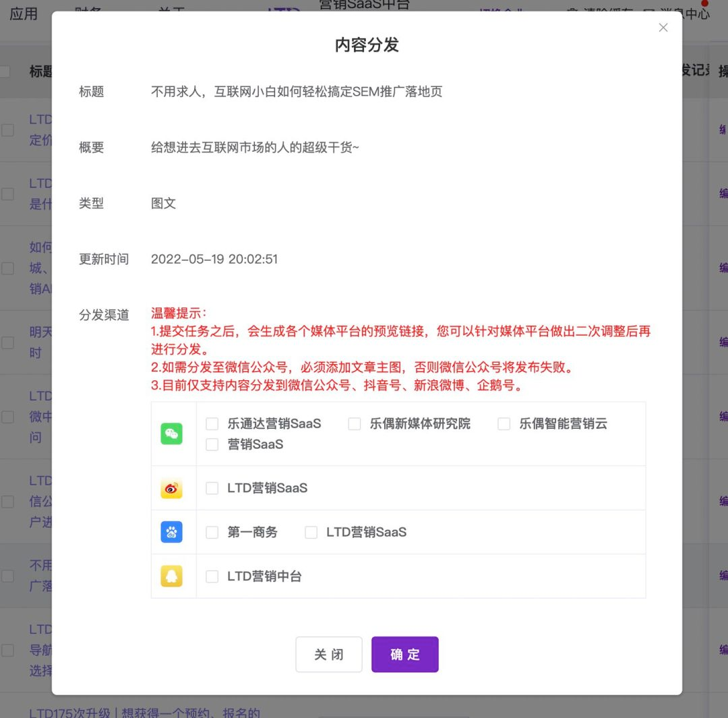
Task: Check the 营销SaaS WeChat account checkbox
Action: click(212, 444)
